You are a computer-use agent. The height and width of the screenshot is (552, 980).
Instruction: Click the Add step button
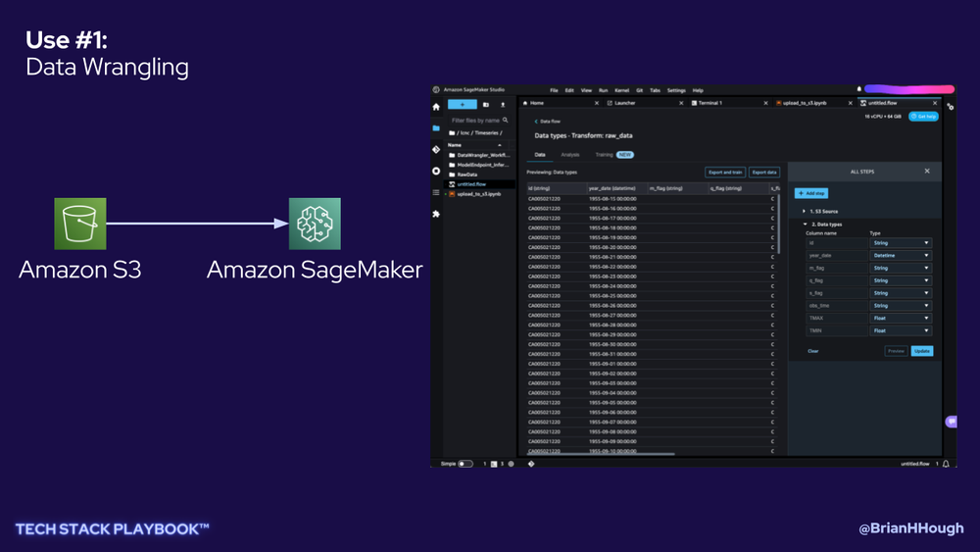(811, 193)
